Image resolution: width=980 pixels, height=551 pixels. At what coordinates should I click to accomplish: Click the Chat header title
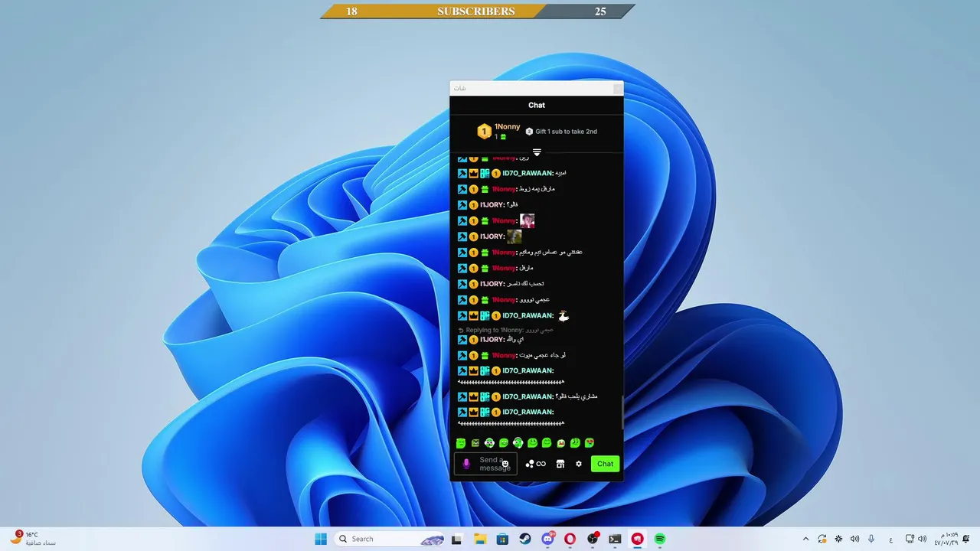[537, 105]
